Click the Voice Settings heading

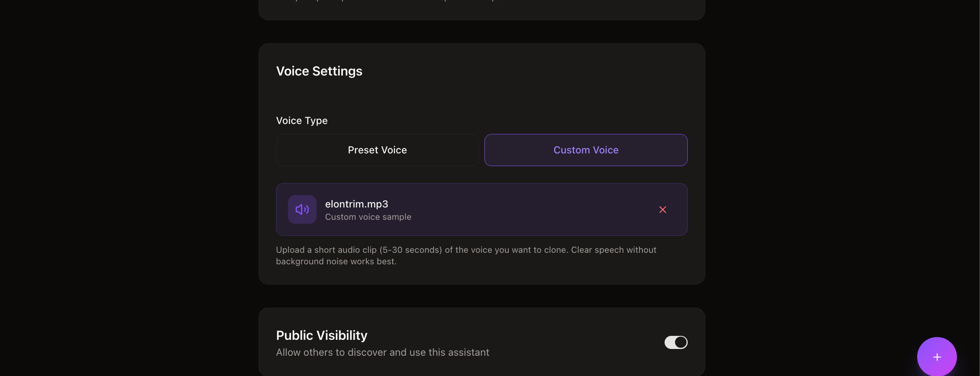coord(319,71)
